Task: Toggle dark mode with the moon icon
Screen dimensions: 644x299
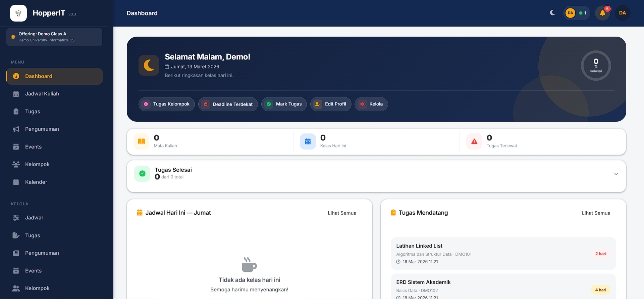Action: click(x=552, y=13)
